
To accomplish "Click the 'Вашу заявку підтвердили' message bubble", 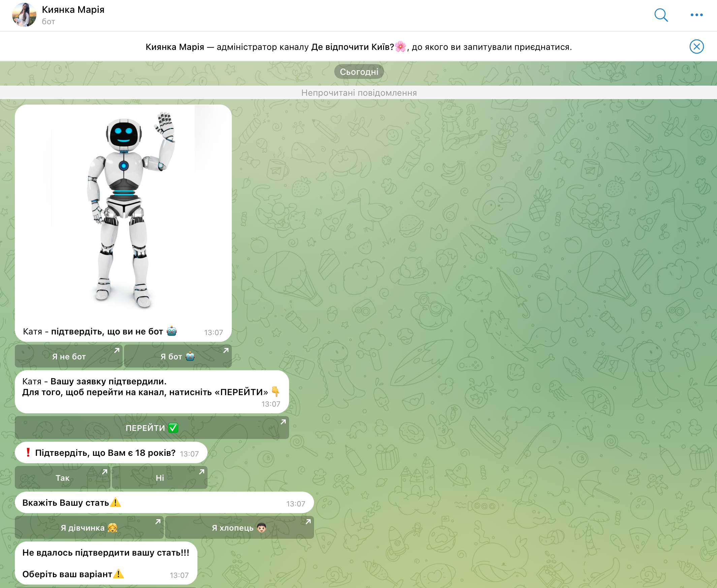I will click(x=152, y=391).
